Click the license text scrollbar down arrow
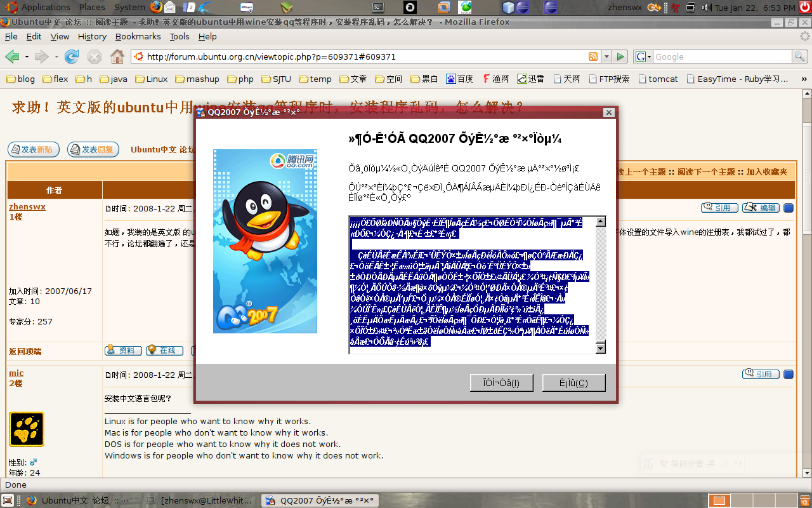Viewport: 812px width, 508px height. click(601, 348)
